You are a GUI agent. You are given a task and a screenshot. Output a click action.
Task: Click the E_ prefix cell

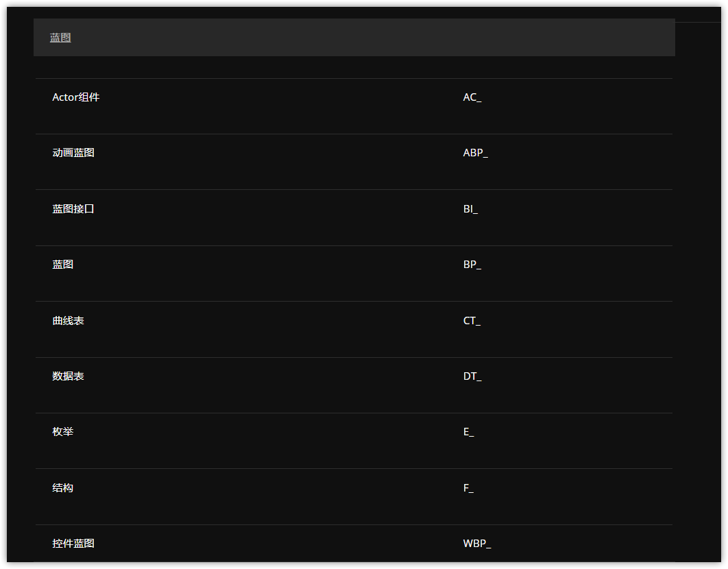tap(468, 432)
